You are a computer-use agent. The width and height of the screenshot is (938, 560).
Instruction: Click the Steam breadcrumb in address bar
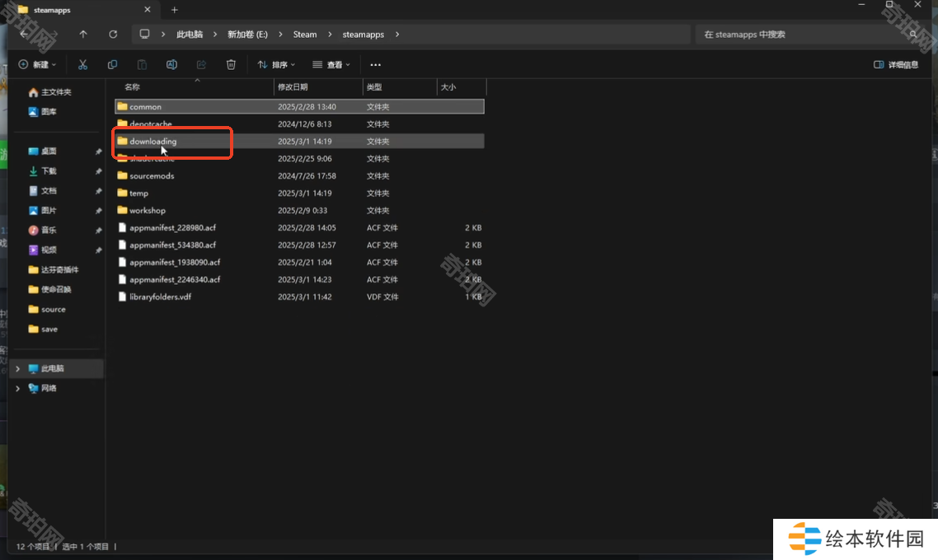point(305,35)
